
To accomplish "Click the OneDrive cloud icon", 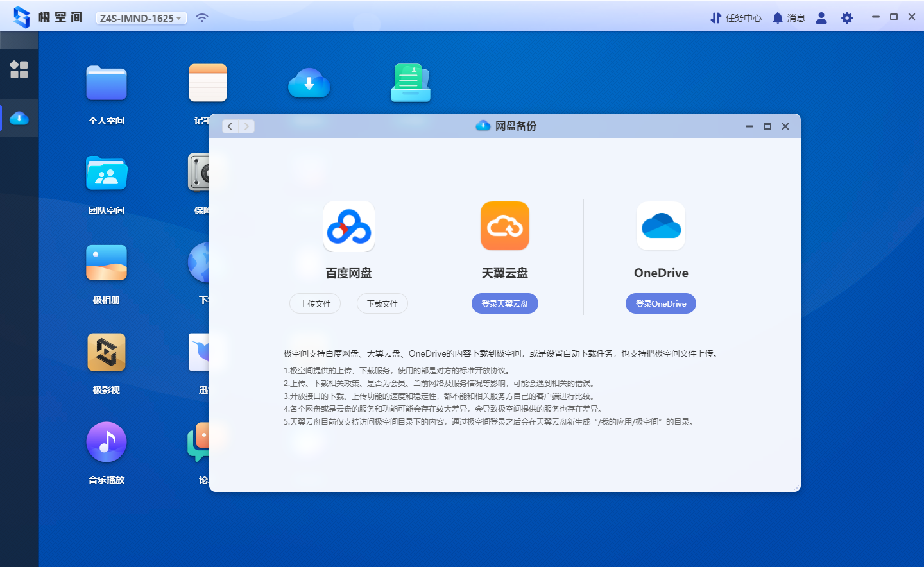I will click(x=661, y=226).
